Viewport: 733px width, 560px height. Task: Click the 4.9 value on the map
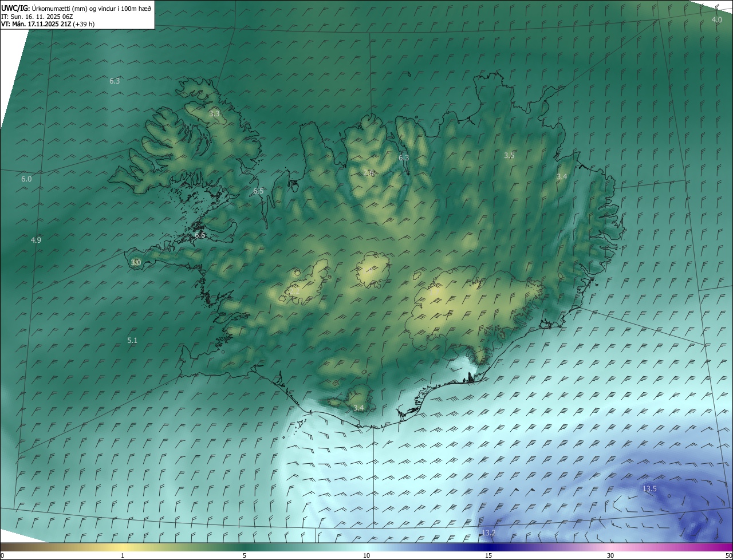tap(36, 240)
